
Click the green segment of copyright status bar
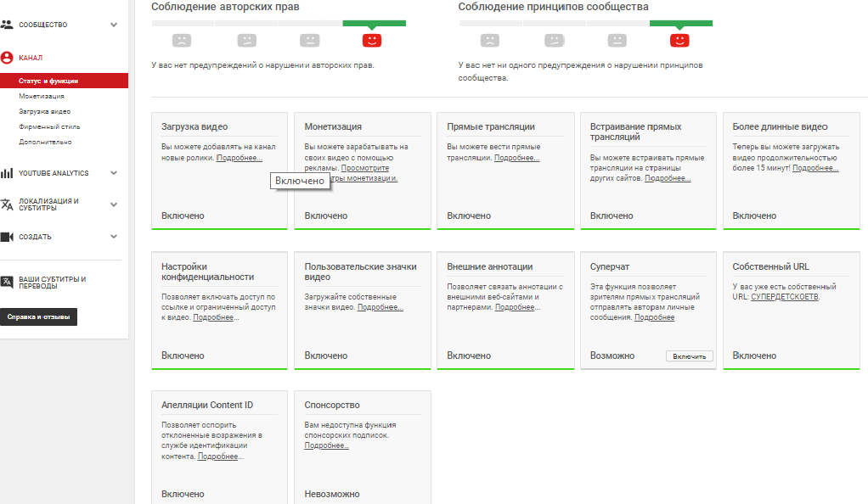pyautogui.click(x=374, y=23)
